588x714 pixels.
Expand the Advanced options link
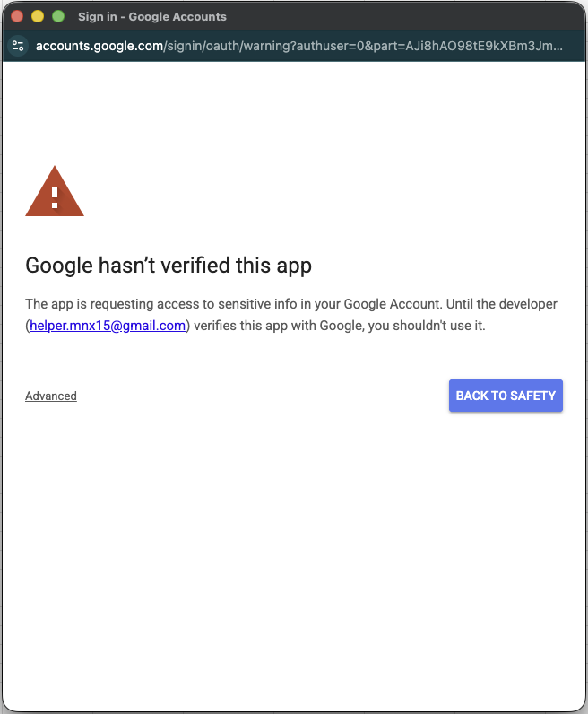[51, 396]
